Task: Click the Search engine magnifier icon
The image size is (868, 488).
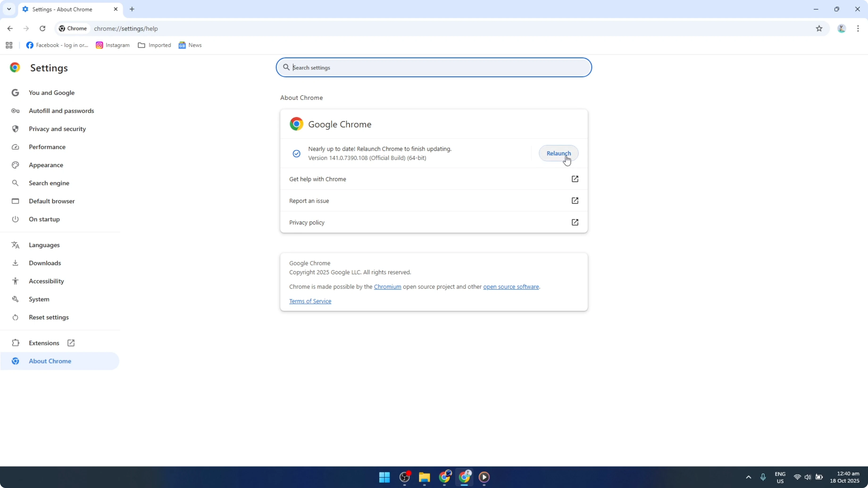Action: pyautogui.click(x=15, y=183)
